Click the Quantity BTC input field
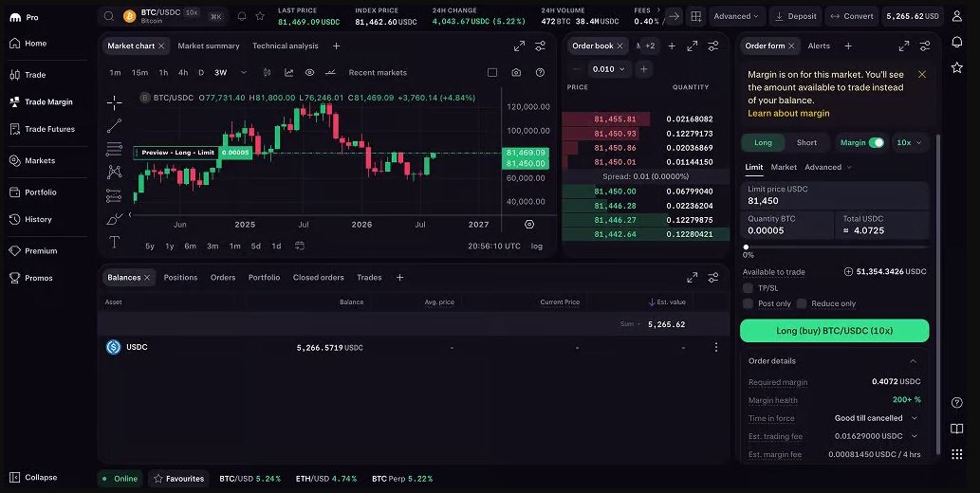 coord(787,225)
